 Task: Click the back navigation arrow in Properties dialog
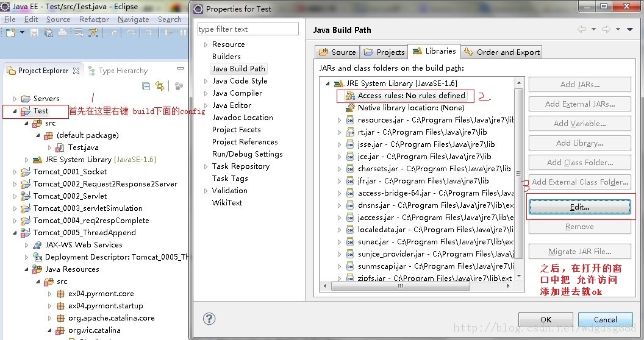pos(582,29)
